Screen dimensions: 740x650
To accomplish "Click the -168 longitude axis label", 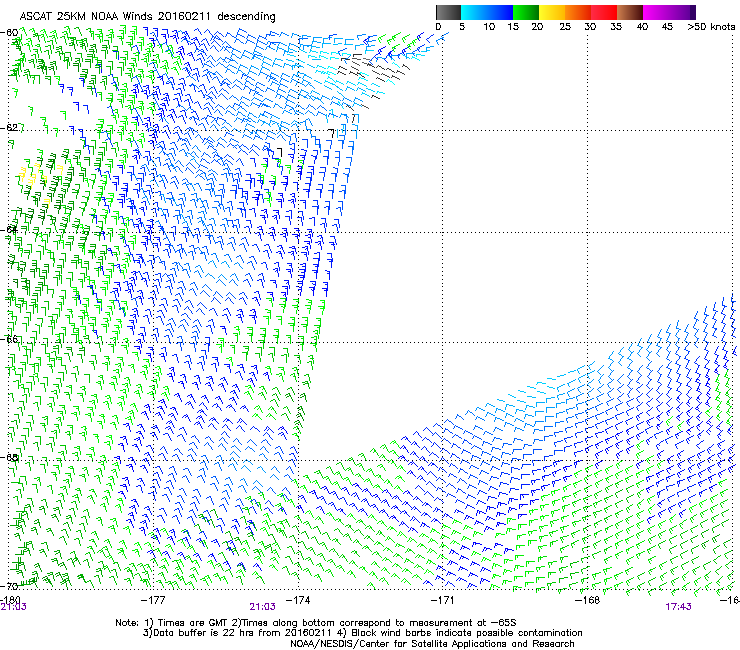I will coord(587,600).
